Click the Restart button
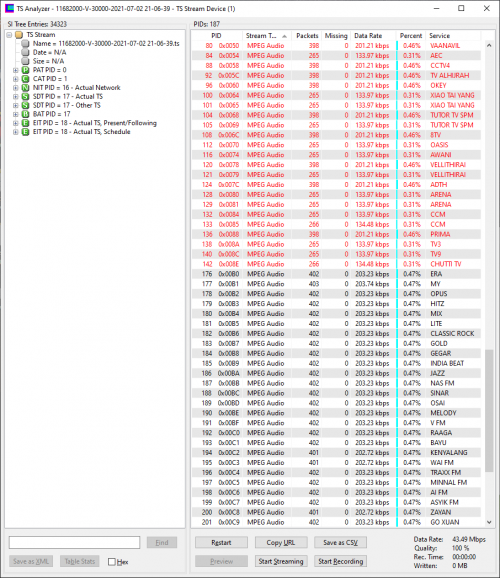The image size is (500, 578). point(221,542)
